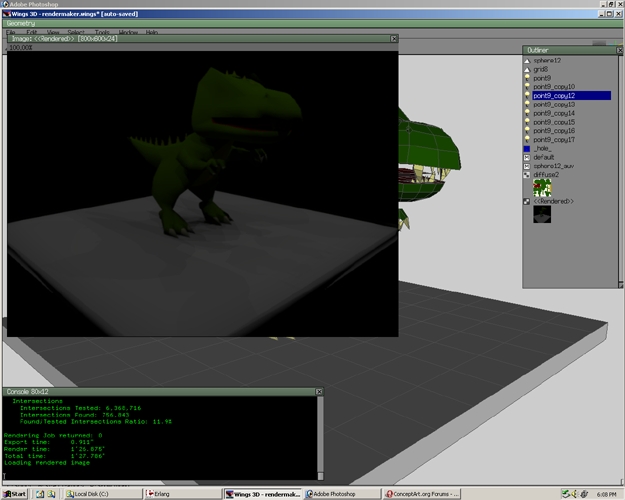625x500 pixels.
Task: Click the Geometry window title bar
Action: 311,24
